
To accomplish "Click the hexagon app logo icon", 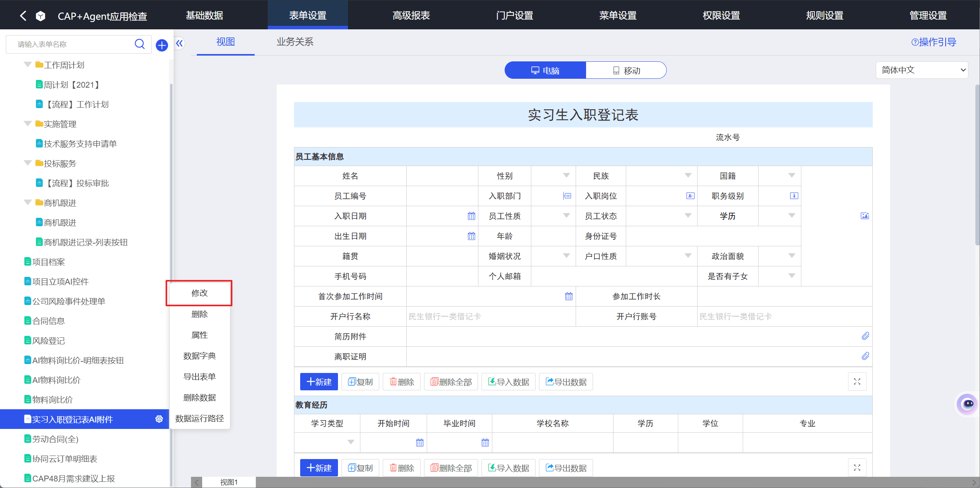I will (x=41, y=16).
